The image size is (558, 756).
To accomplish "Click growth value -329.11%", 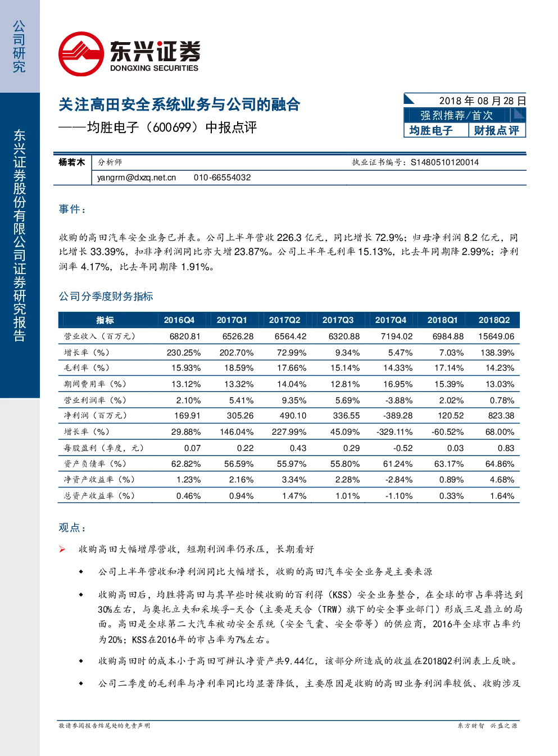I will (x=394, y=432).
